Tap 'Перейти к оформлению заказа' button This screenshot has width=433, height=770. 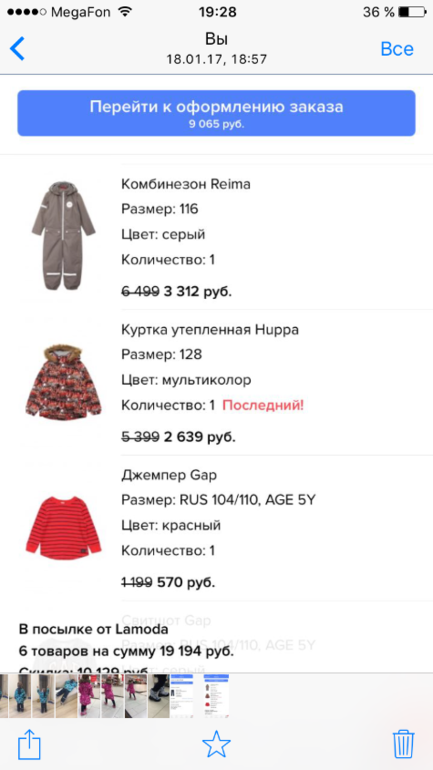216,113
